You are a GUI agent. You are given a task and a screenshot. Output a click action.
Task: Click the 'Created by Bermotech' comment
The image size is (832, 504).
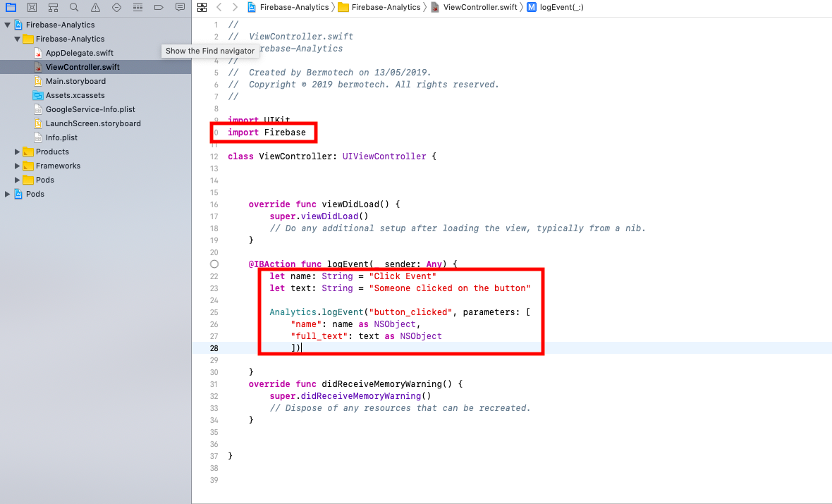tap(329, 73)
